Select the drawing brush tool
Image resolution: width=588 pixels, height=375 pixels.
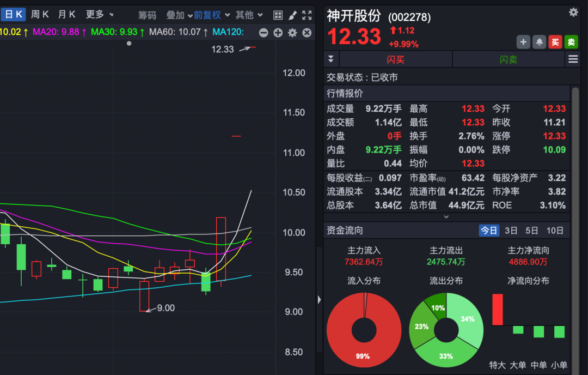292,15
